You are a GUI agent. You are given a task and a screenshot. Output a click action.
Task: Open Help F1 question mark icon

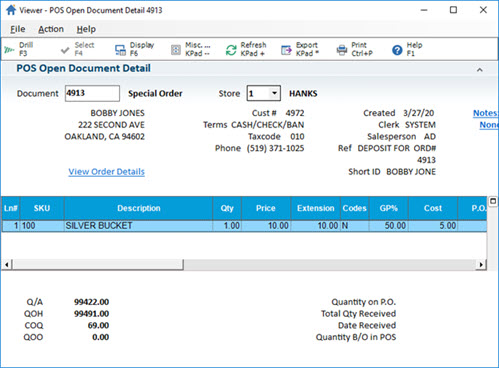(397, 50)
